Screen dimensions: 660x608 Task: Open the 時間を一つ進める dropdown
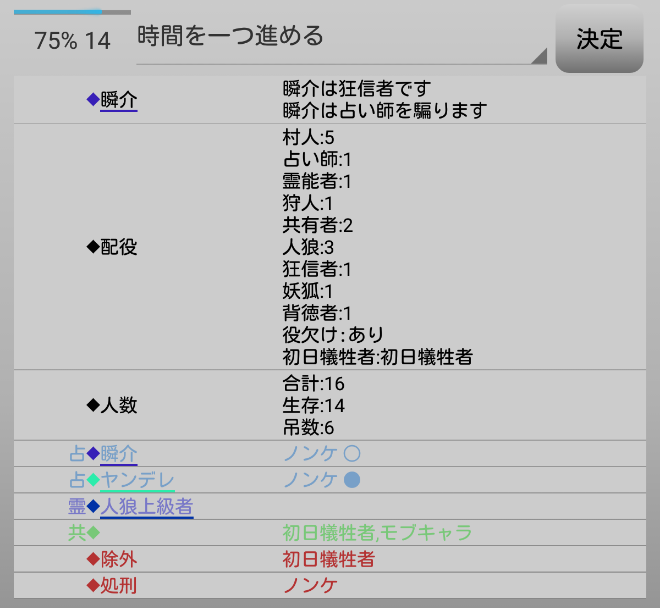pos(340,38)
